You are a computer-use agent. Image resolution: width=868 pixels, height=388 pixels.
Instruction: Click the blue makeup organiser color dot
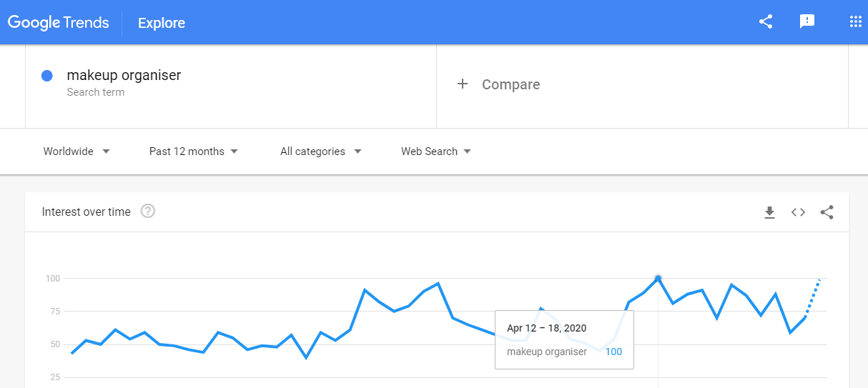[47, 76]
